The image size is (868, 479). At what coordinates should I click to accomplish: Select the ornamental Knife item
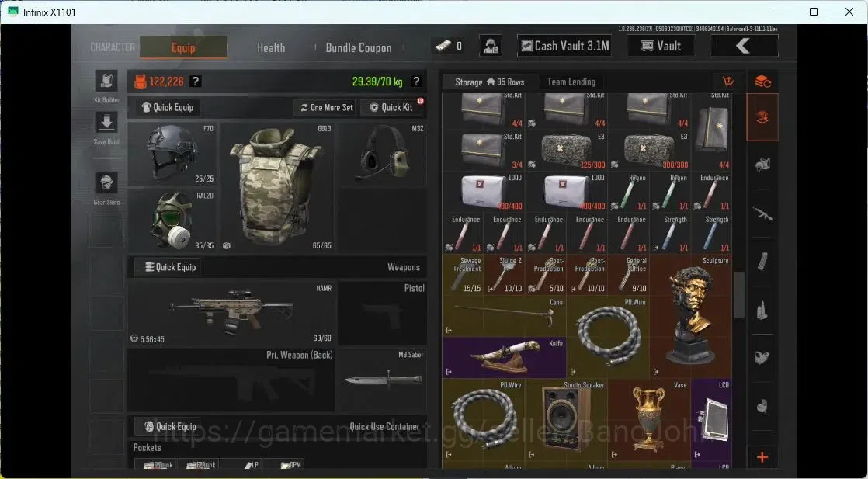pos(505,358)
